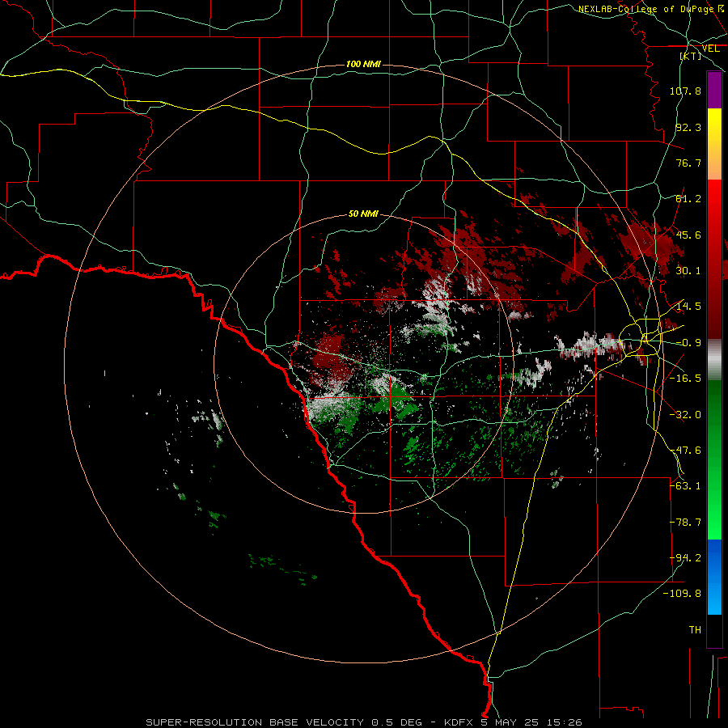Click the 14.5 velocity scale value
This screenshot has height=728, width=728.
(688, 307)
